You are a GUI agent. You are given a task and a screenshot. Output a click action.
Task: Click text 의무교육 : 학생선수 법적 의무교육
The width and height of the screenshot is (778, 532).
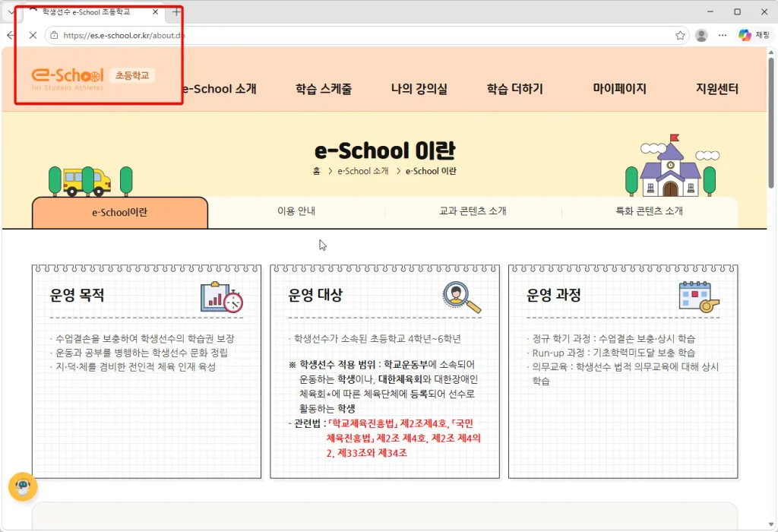[625, 374]
